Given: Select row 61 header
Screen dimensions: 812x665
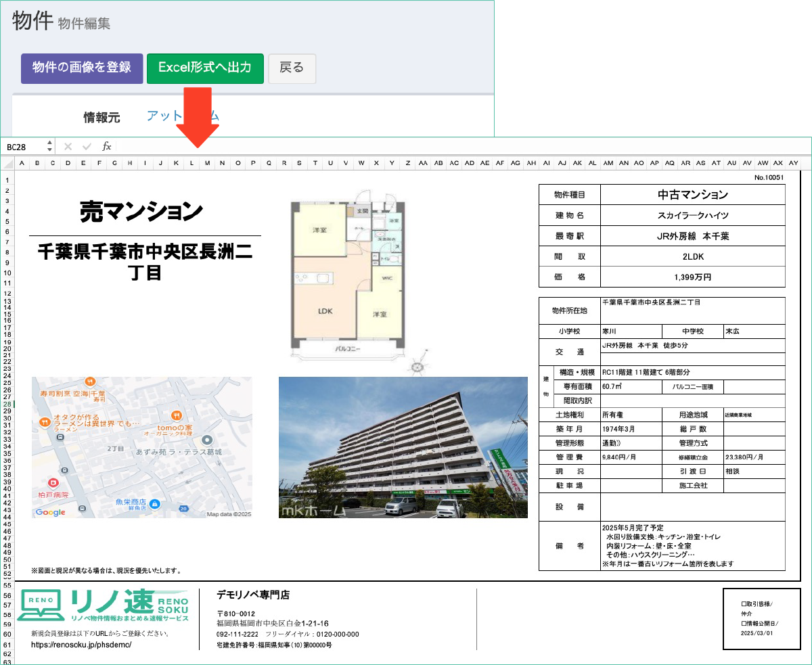Looking at the screenshot, I should tap(7, 645).
